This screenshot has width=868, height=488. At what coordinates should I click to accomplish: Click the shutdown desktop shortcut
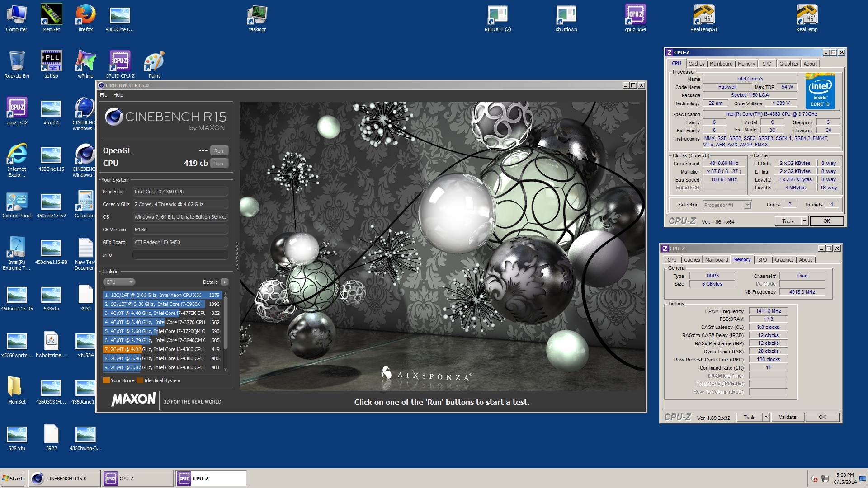pyautogui.click(x=566, y=18)
